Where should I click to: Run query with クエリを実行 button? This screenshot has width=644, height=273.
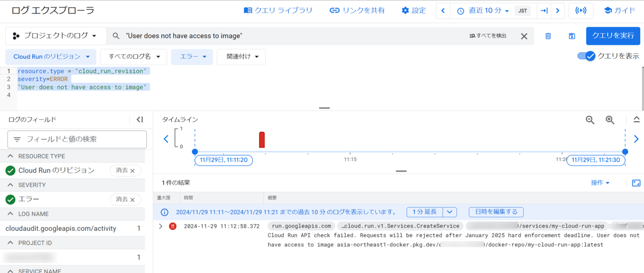click(x=613, y=36)
